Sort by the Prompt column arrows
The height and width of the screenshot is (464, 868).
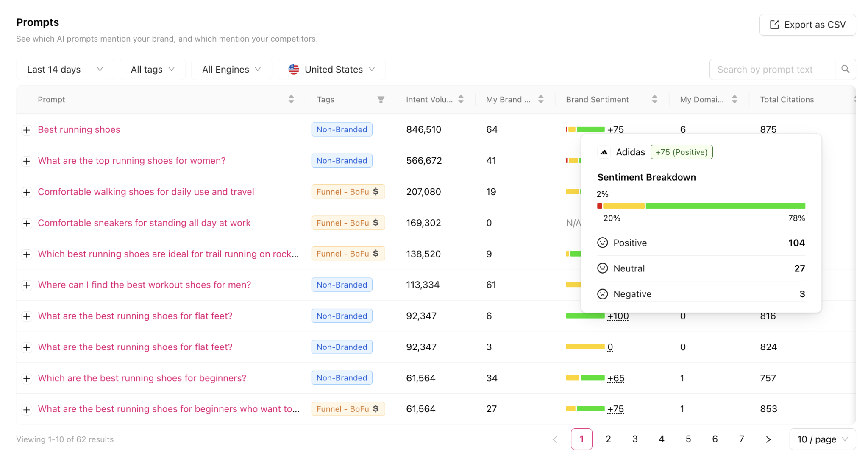click(291, 99)
